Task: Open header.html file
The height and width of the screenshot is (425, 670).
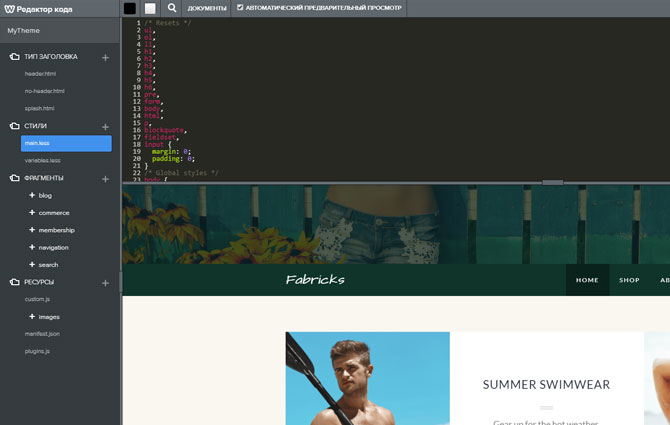Action: click(x=40, y=74)
